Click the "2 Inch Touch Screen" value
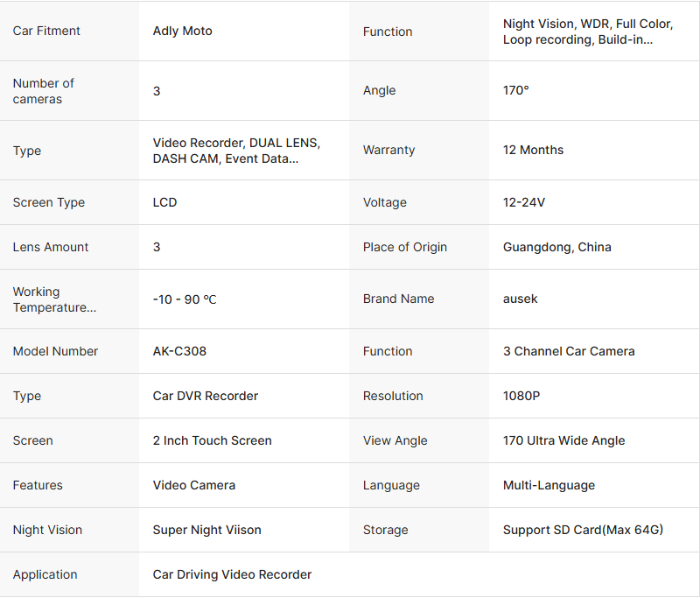Image resolution: width=700 pixels, height=598 pixels. (x=212, y=440)
